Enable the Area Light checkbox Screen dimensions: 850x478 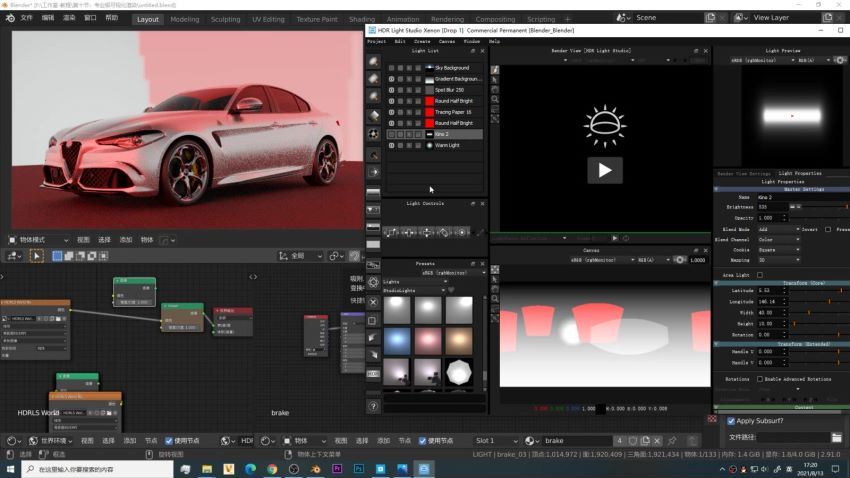[759, 274]
